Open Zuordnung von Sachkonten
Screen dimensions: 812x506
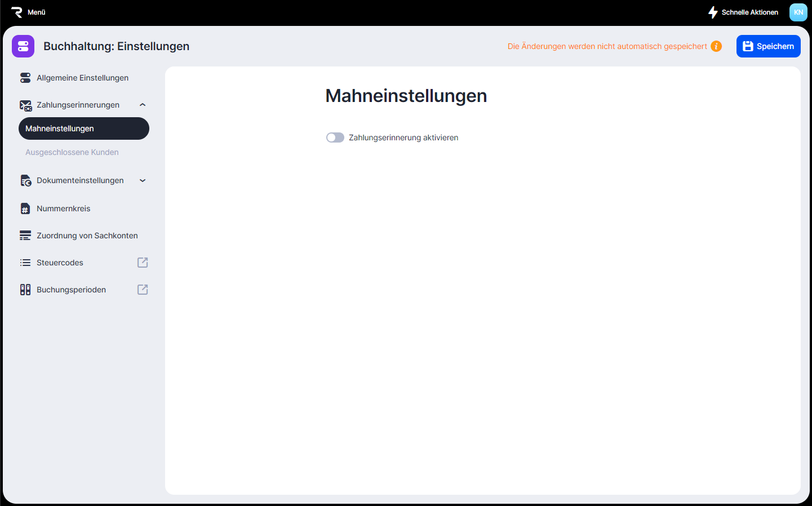tap(87, 236)
